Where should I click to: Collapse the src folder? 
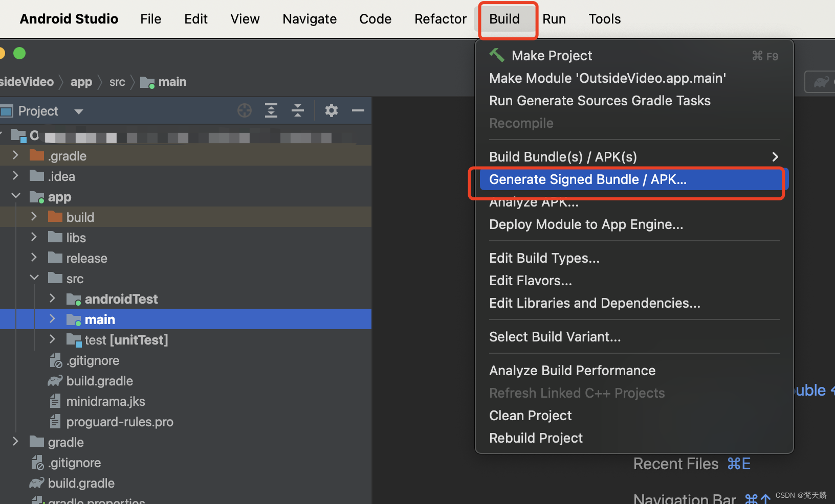click(34, 278)
